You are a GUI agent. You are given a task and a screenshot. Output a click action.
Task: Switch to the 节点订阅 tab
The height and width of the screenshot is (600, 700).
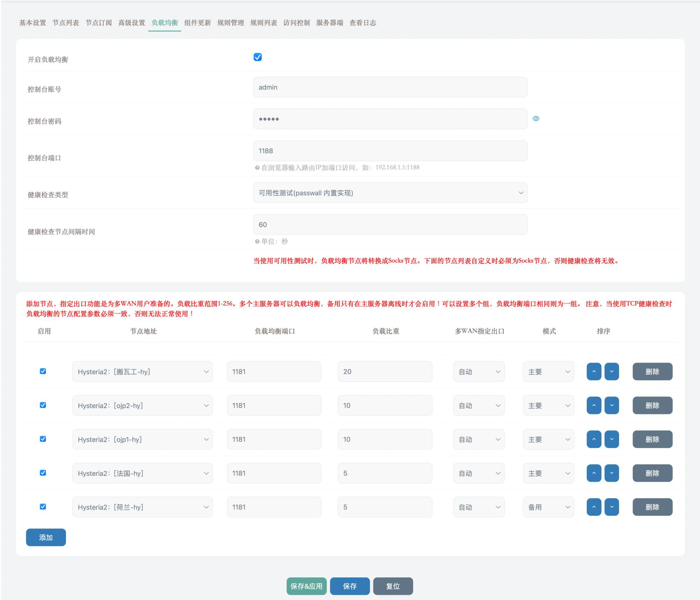point(98,23)
